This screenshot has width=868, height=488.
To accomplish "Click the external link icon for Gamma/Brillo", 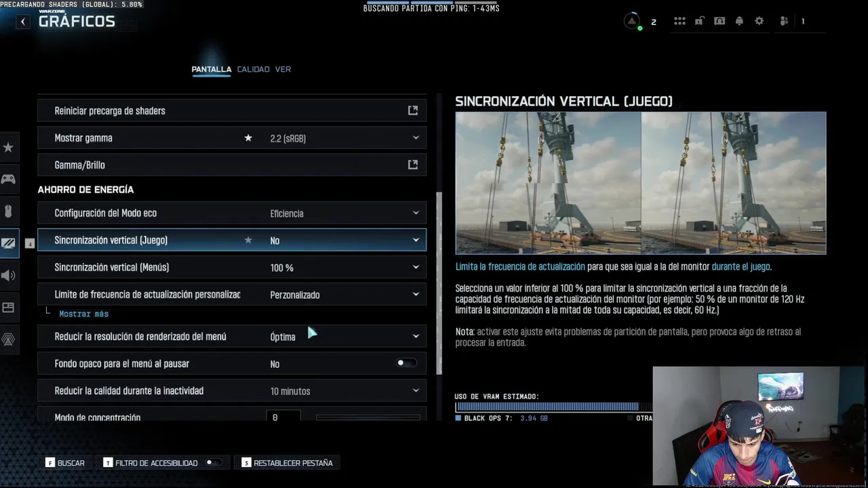I will tap(412, 165).
